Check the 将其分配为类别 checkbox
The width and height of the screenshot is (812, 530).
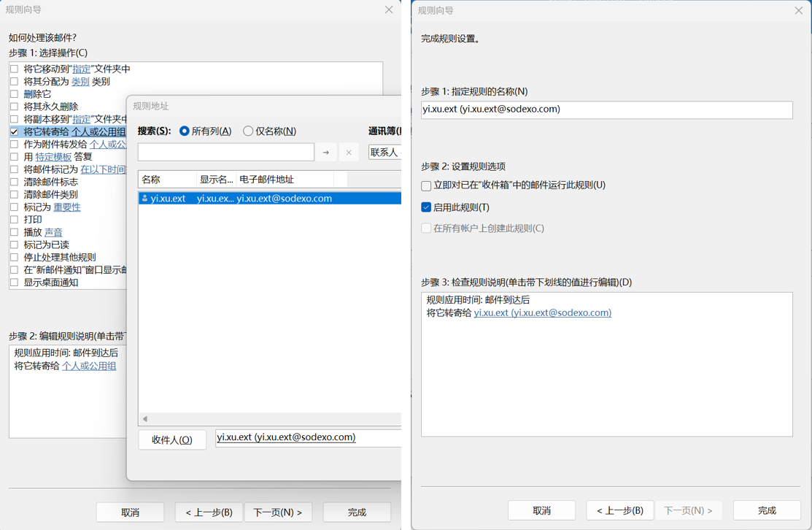[x=14, y=81]
